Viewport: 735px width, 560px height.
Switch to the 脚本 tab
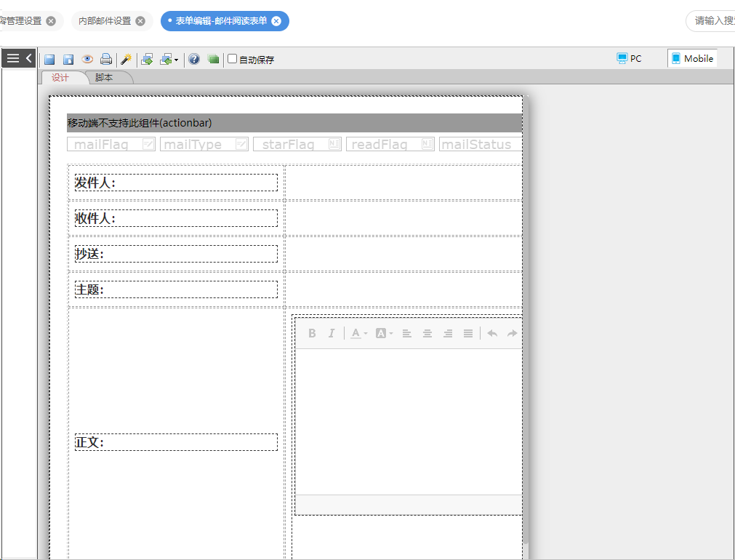point(104,78)
